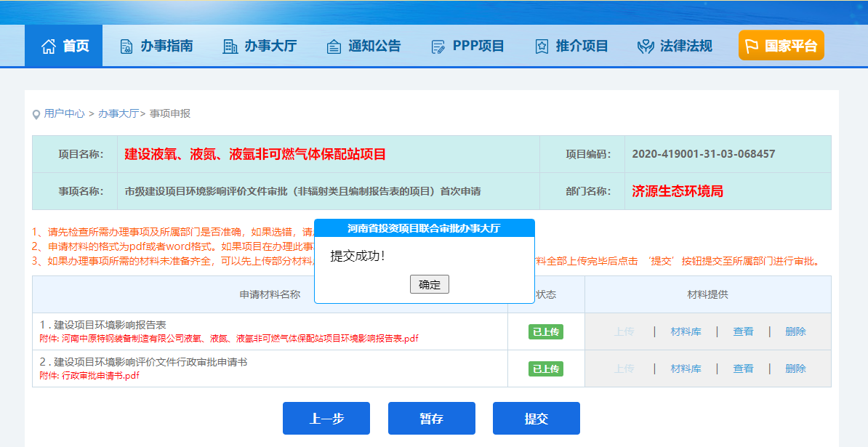Confirm the dialog with 确定 button
The image size is (868, 447).
(x=429, y=284)
